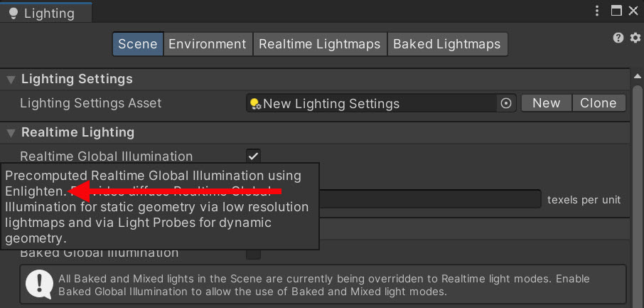Click the Realtime Global Illumination label
The image size is (644, 308).
click(106, 156)
